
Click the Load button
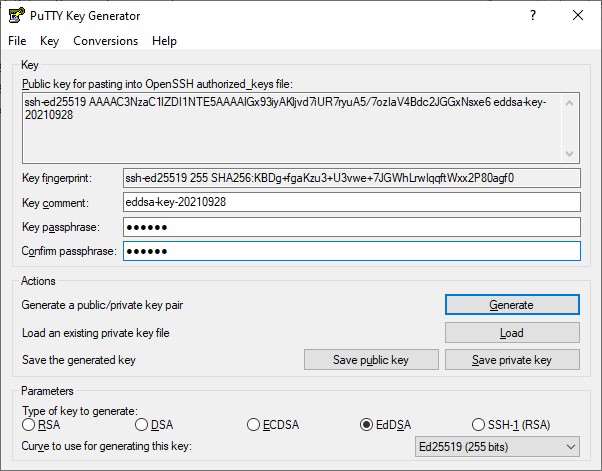512,332
